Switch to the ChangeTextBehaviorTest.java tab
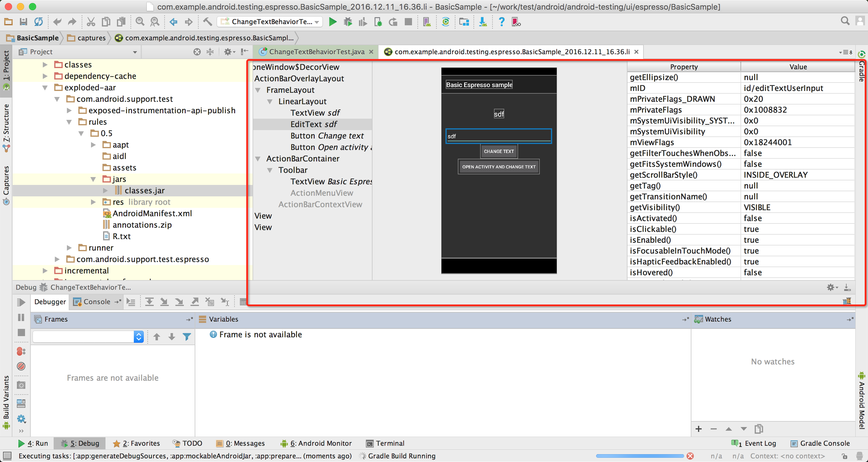Screen dimensions: 868x462 [x=316, y=52]
